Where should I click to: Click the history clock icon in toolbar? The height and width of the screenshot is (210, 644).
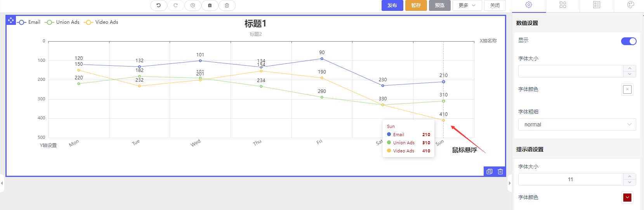(193, 5)
